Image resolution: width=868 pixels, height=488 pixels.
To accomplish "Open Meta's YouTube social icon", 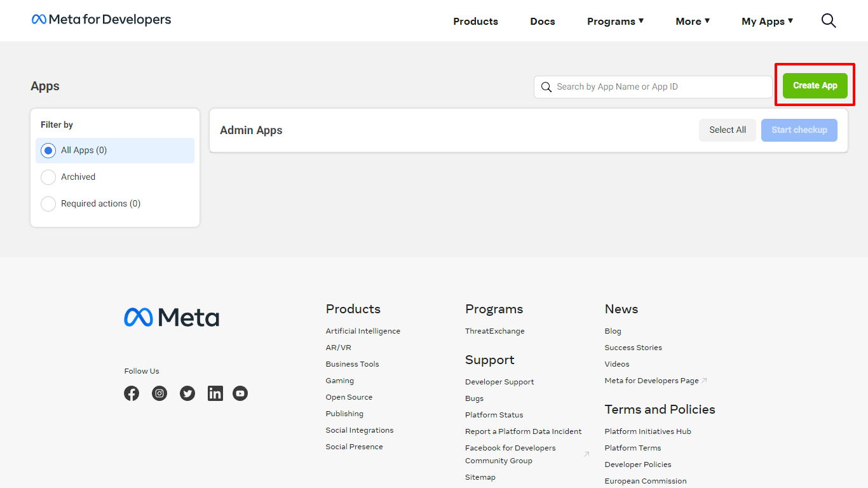I will coord(240,393).
